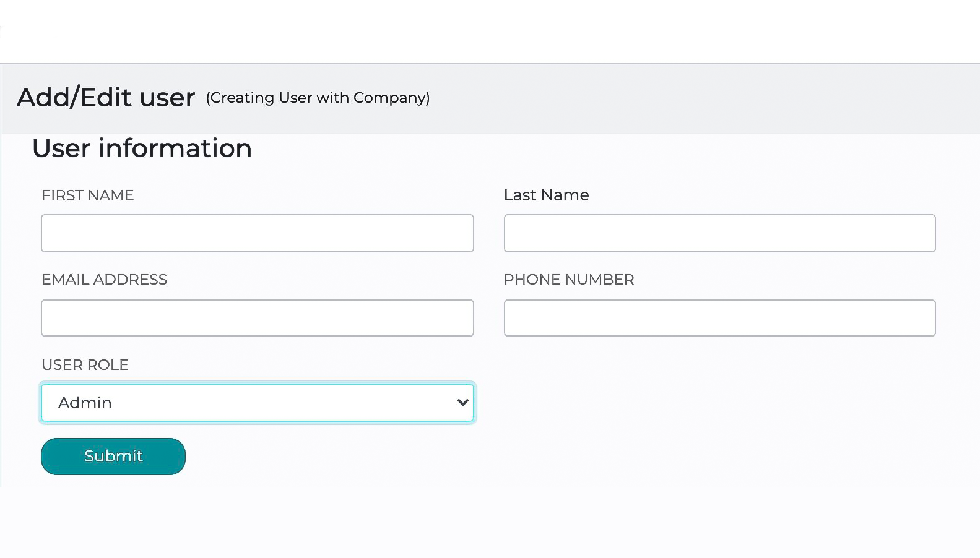Screen dimensions: 980x558
Task: Select the Phone Number input box
Action: [x=719, y=318]
